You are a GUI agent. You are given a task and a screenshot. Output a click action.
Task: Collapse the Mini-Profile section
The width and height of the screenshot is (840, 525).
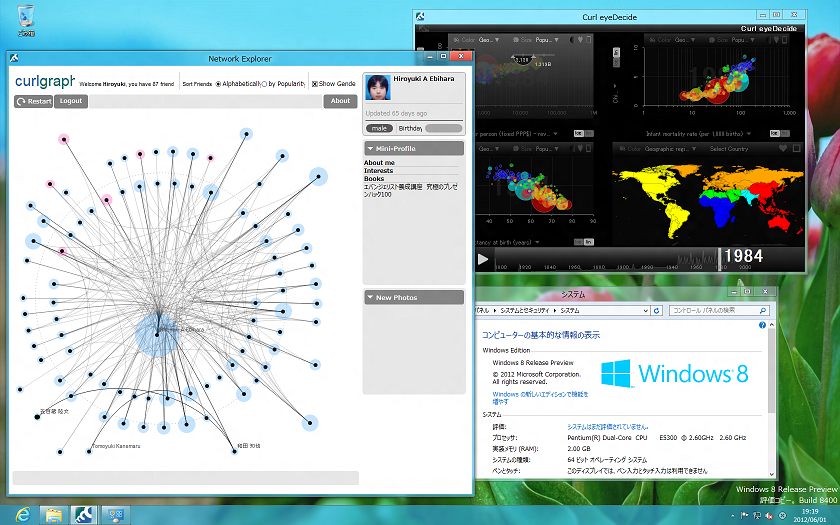(370, 149)
